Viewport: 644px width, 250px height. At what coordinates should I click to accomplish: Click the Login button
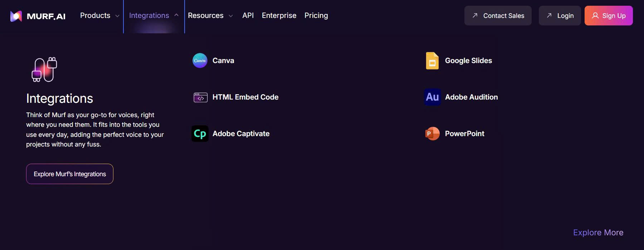coord(560,16)
